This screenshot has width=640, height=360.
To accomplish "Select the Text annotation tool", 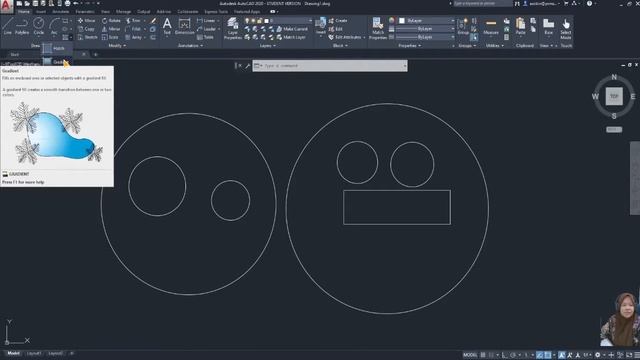I will (167, 26).
